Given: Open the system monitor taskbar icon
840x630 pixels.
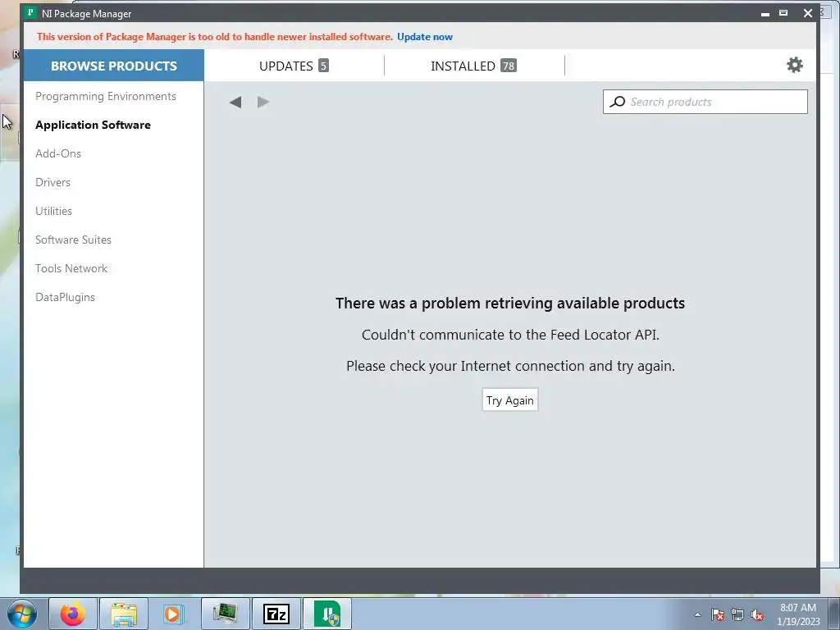Looking at the screenshot, I should 226,614.
